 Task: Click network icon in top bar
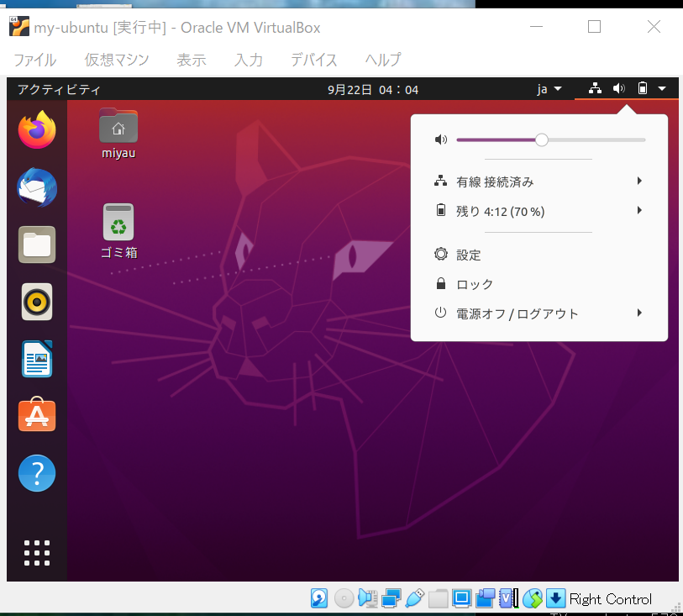tap(595, 88)
